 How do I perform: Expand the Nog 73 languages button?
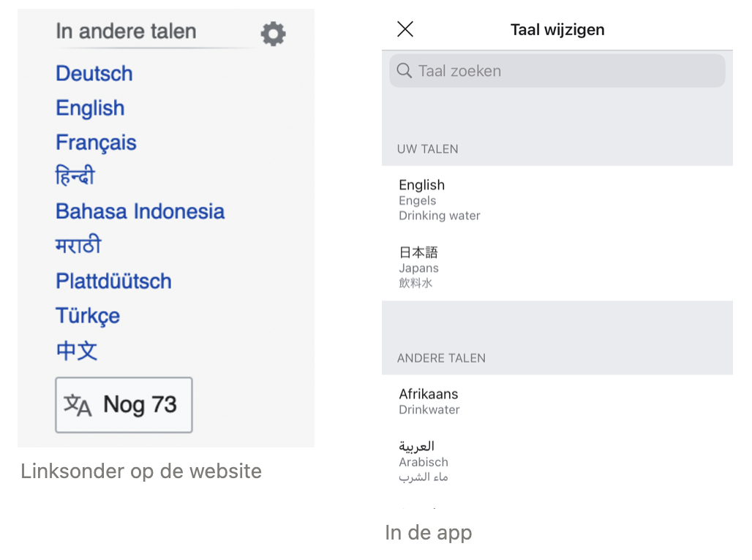pyautogui.click(x=124, y=405)
